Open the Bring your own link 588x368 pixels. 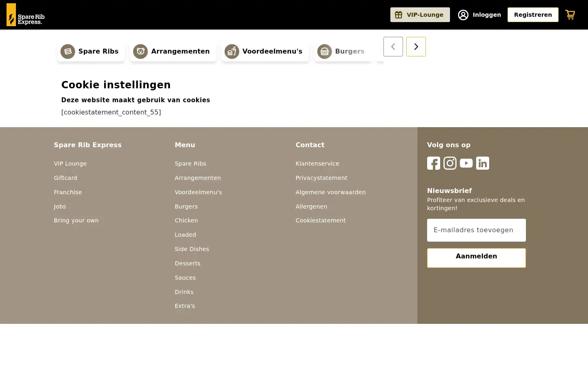(x=76, y=220)
